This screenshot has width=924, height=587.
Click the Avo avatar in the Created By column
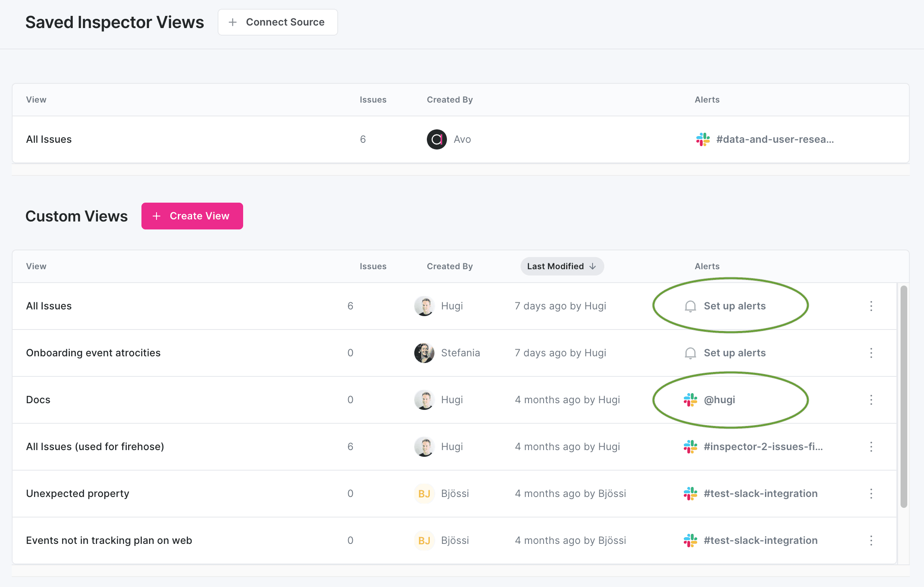436,139
